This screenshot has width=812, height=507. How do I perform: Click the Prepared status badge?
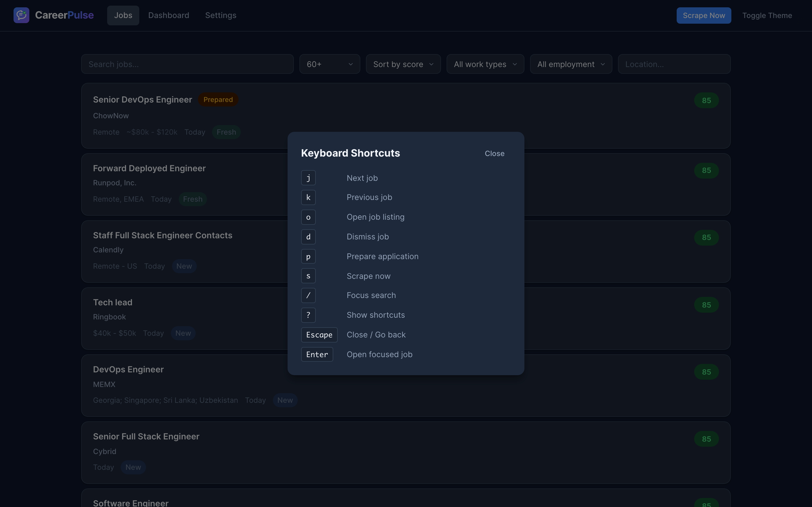point(218,99)
